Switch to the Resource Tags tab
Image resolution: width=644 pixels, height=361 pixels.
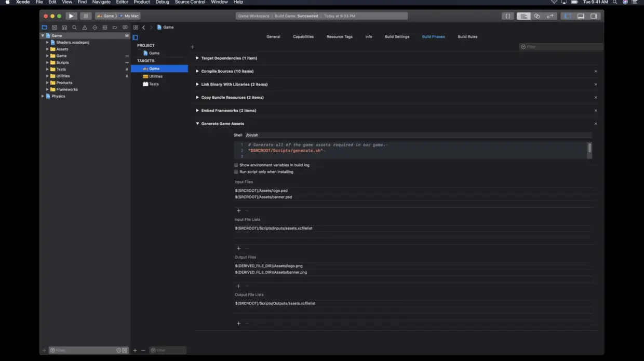340,37
